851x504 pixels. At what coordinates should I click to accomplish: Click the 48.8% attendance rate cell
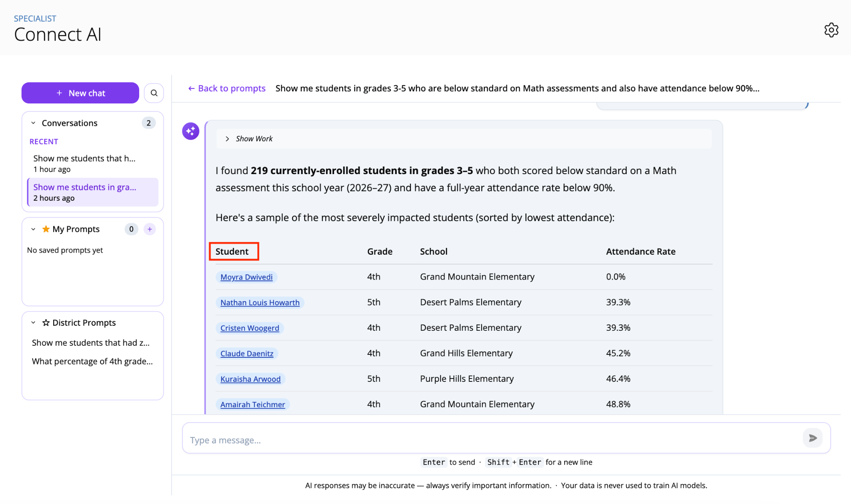click(618, 404)
